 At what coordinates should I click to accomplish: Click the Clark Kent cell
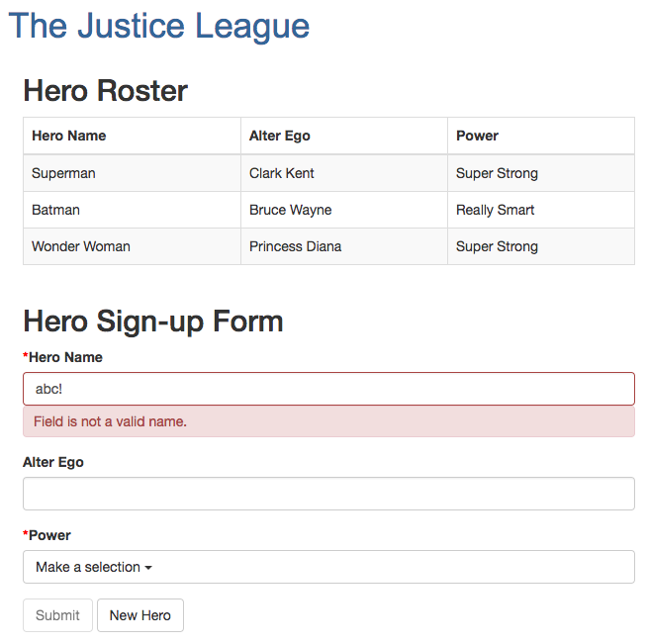(344, 173)
